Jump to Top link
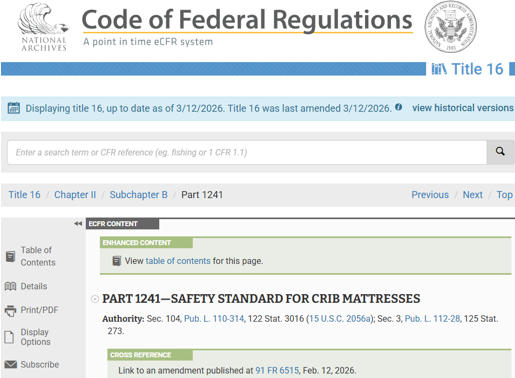This screenshot has height=378, width=515. tap(505, 195)
